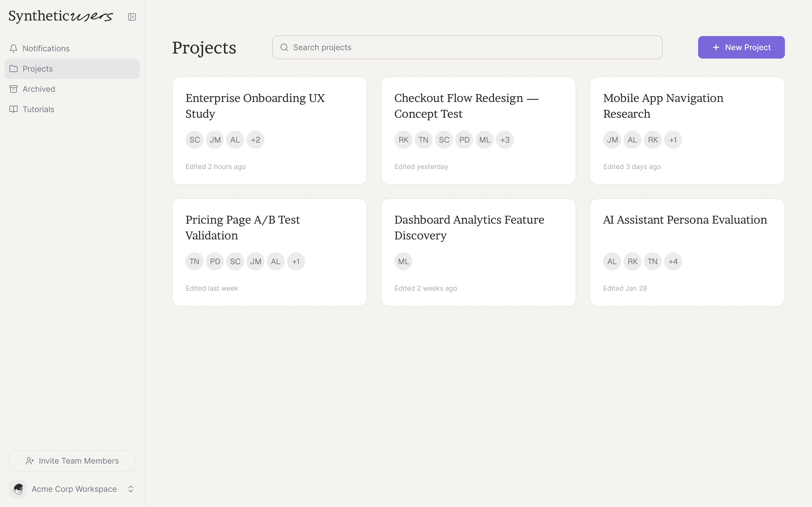Click the Archived box icon
The height and width of the screenshot is (507, 812).
tap(14, 89)
